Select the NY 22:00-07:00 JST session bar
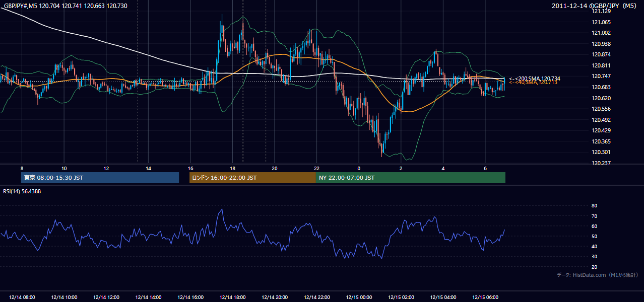This screenshot has width=644, height=302. [411, 178]
